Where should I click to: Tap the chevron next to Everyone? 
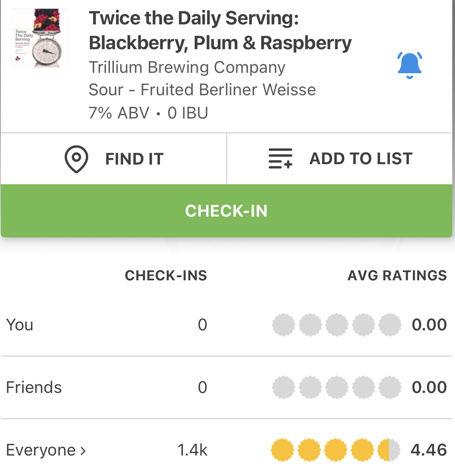coord(83,450)
